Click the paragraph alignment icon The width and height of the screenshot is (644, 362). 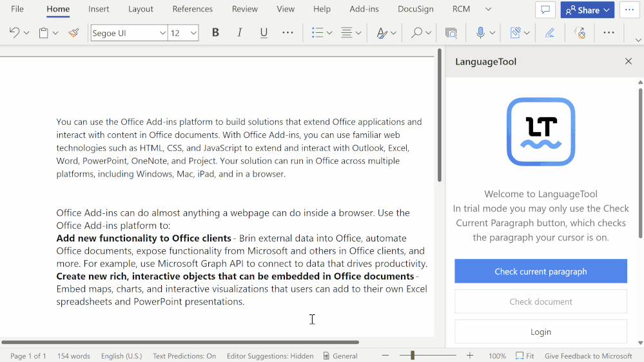pos(347,32)
